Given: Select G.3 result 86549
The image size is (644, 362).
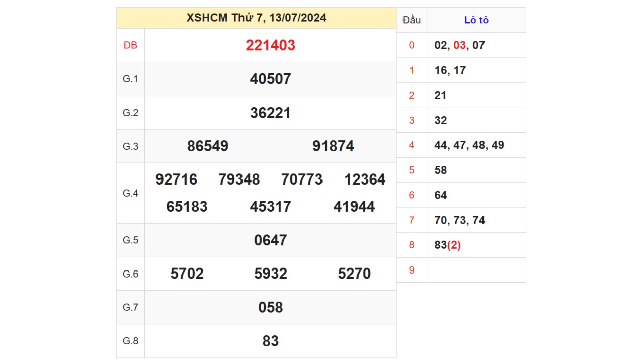Looking at the screenshot, I should [208, 146].
